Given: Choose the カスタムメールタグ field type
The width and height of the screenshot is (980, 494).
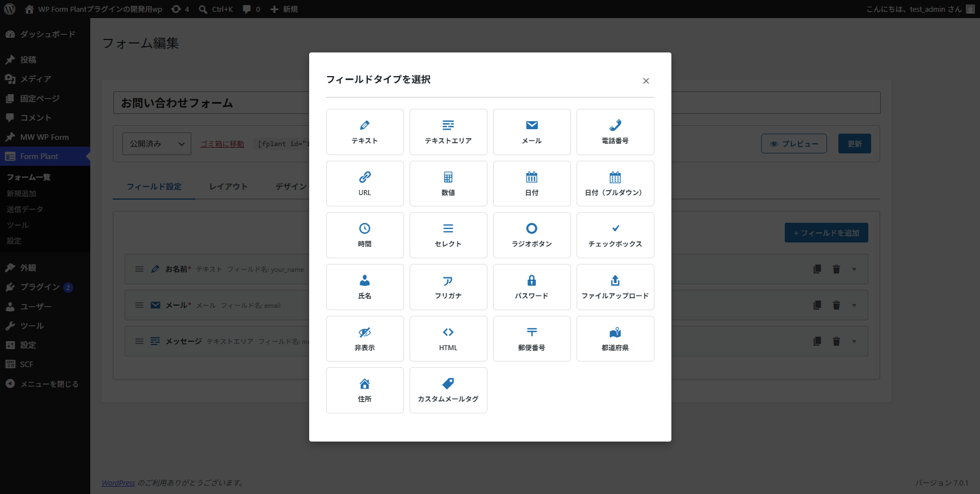Looking at the screenshot, I should tap(449, 390).
